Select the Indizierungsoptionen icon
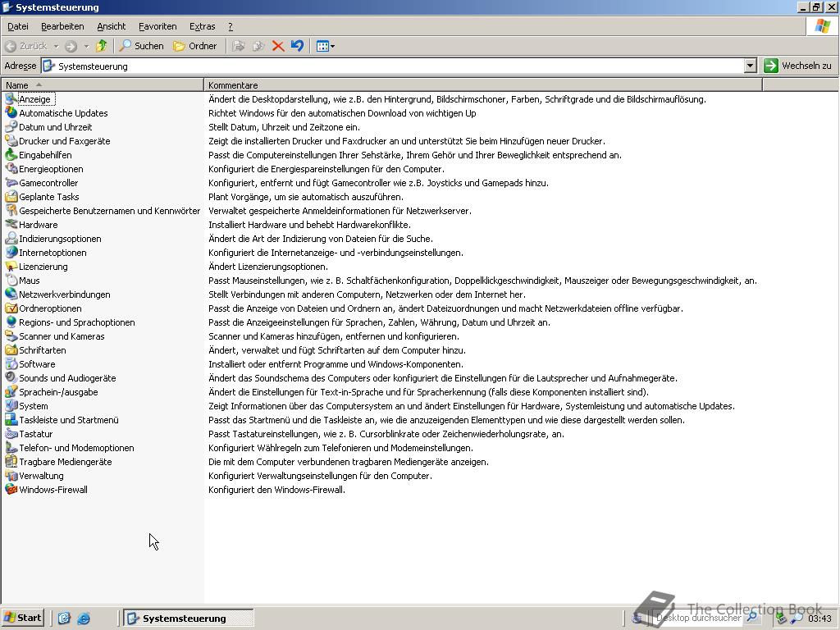 tap(11, 239)
